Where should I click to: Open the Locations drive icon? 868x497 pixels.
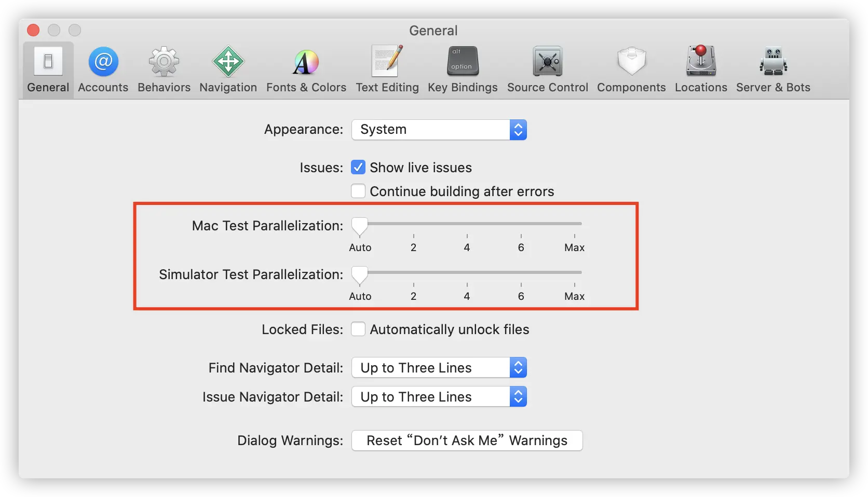(701, 61)
